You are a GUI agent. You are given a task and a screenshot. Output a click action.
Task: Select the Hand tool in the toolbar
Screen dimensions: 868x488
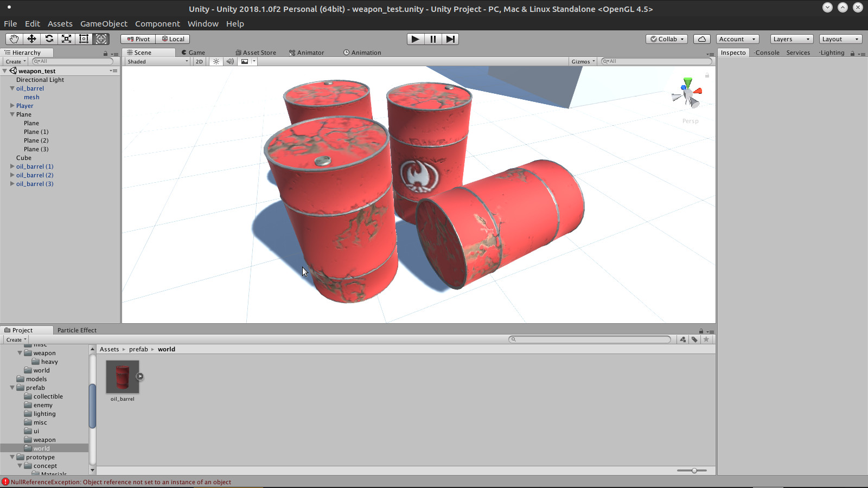click(14, 39)
